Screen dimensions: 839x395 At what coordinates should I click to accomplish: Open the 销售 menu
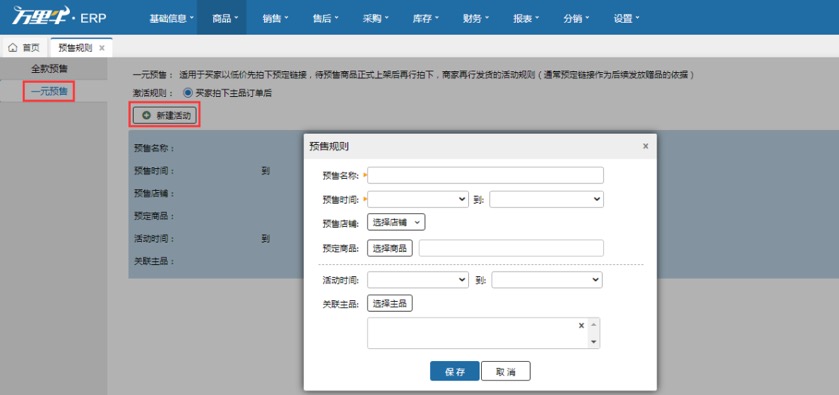(x=275, y=18)
